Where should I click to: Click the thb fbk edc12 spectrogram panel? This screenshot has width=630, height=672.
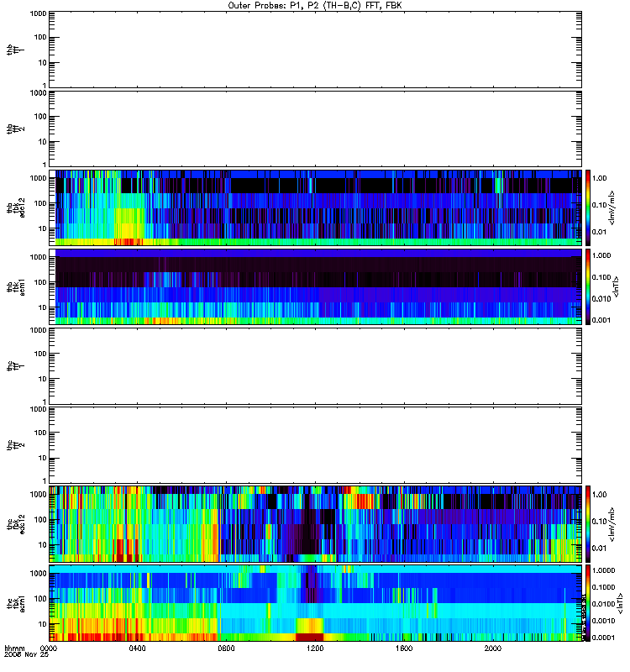coord(315,207)
